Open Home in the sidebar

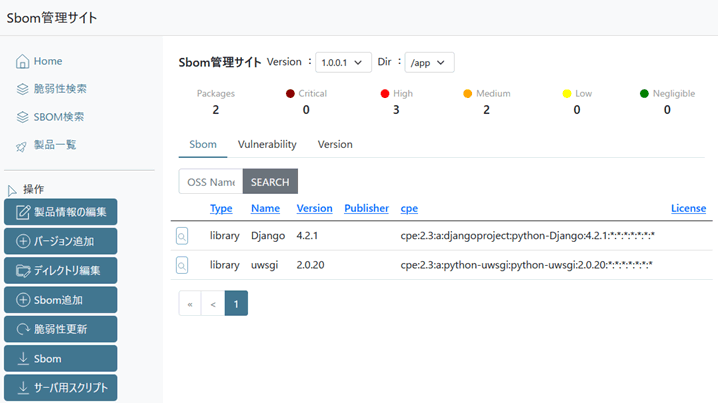click(x=39, y=61)
